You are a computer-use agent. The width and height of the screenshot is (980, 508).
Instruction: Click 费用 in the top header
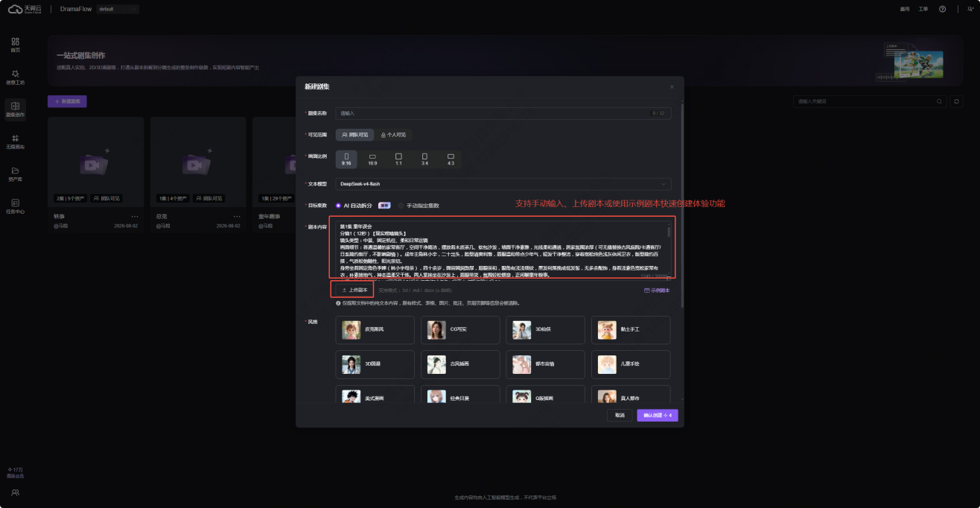905,9
